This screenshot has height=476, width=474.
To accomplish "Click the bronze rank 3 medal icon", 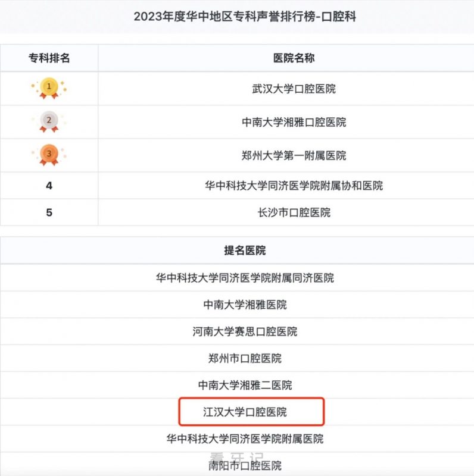I will click(x=49, y=155).
